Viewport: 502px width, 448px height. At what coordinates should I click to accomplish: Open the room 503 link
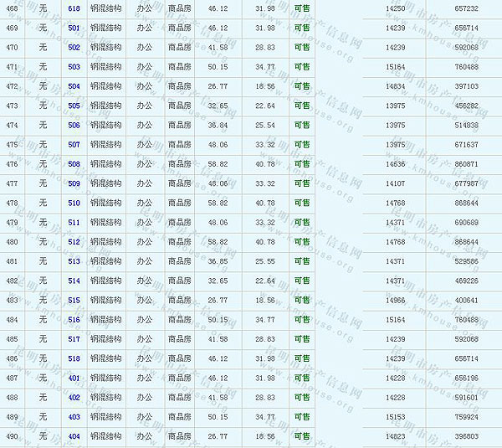click(74, 67)
